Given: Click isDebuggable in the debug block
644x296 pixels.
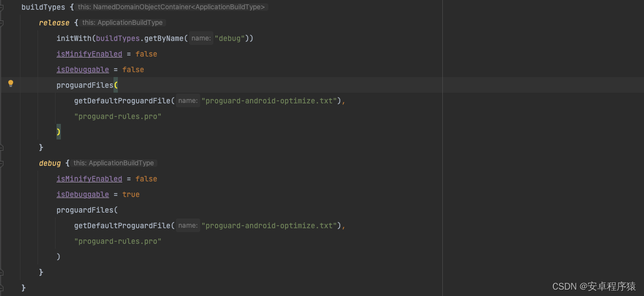Looking at the screenshot, I should 82,194.
